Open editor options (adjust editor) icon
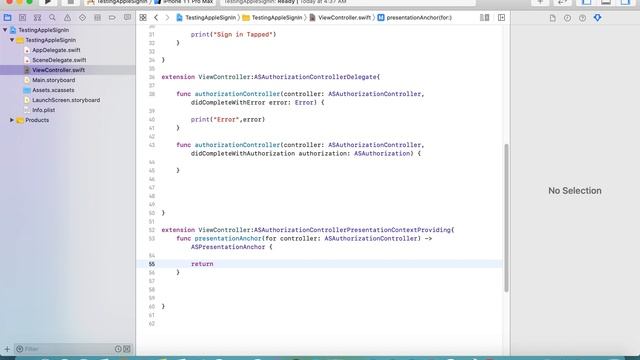The width and height of the screenshot is (640, 360). click(x=484, y=18)
